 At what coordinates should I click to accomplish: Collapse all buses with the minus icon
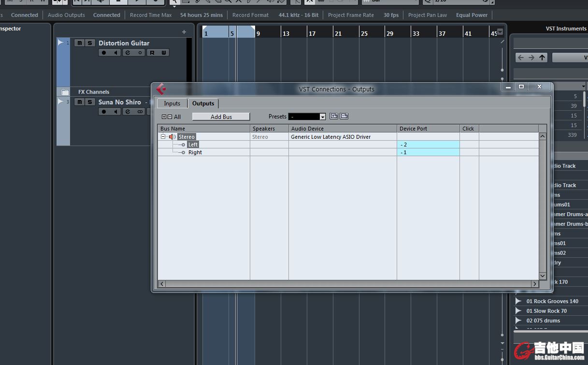pos(170,117)
